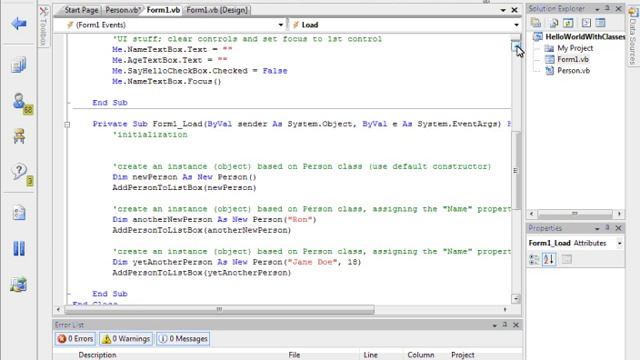Click Solution Explorer horizontal scroll right arrow
This screenshot has width=640, height=360.
coord(620,213)
